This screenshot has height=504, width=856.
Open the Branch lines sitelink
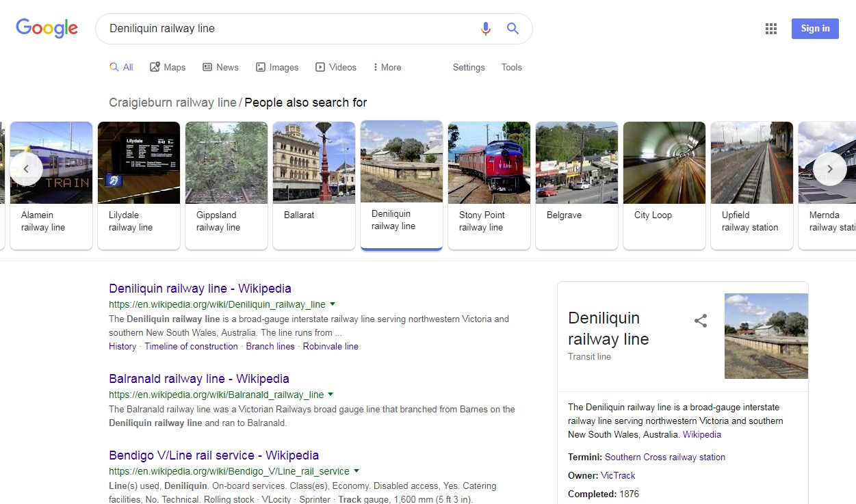point(270,347)
